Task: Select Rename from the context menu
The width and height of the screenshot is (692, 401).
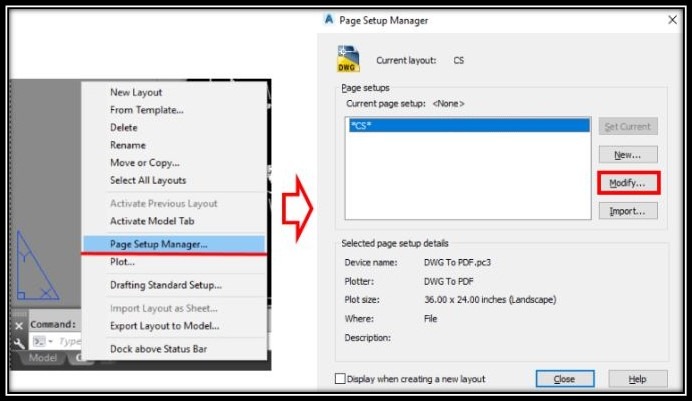Action: (x=128, y=145)
